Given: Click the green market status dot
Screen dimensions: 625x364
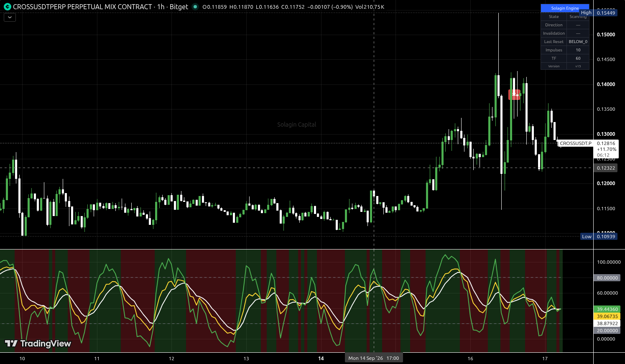Looking at the screenshot, I should (195, 7).
